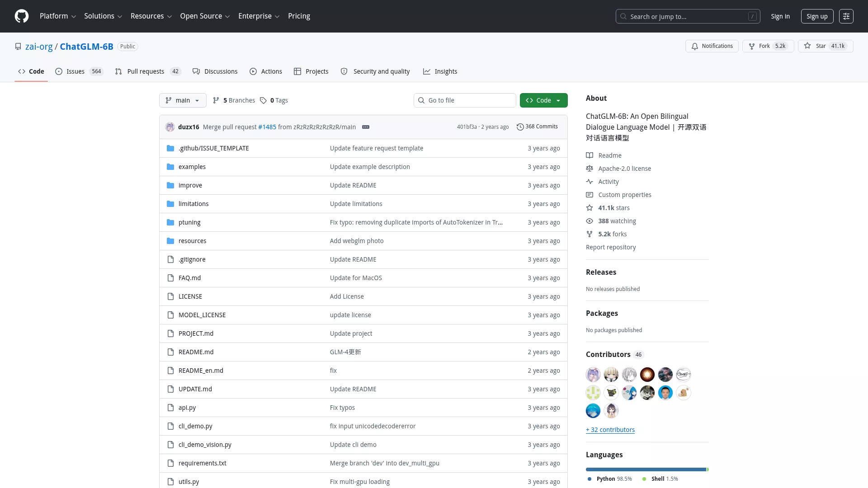868x488 pixels.
Task: Switch to the Projects tab
Action: point(311,71)
